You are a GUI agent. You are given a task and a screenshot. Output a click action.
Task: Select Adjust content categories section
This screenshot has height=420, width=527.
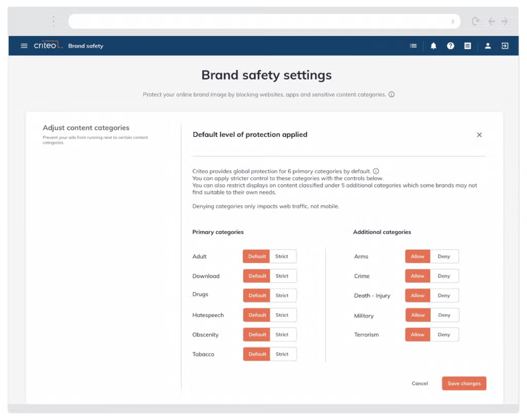(86, 127)
